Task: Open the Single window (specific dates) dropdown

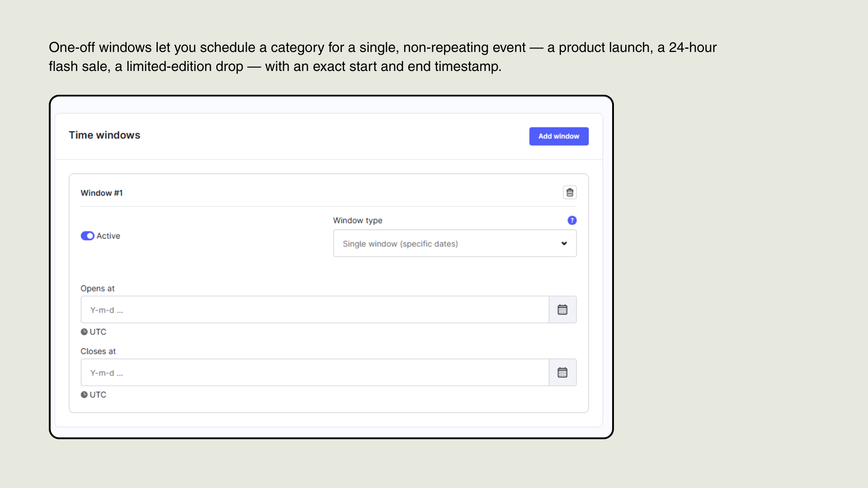Action: click(x=455, y=244)
